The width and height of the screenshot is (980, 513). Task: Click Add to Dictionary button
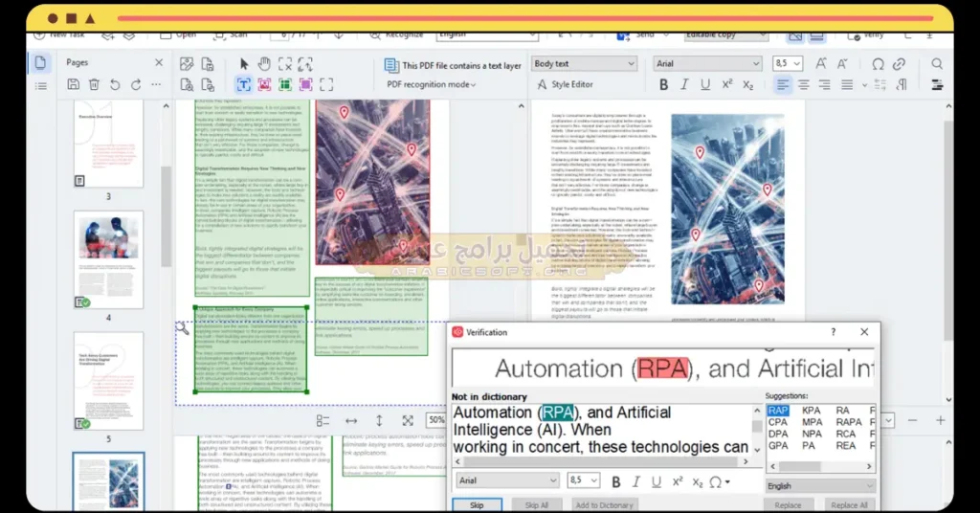(605, 505)
